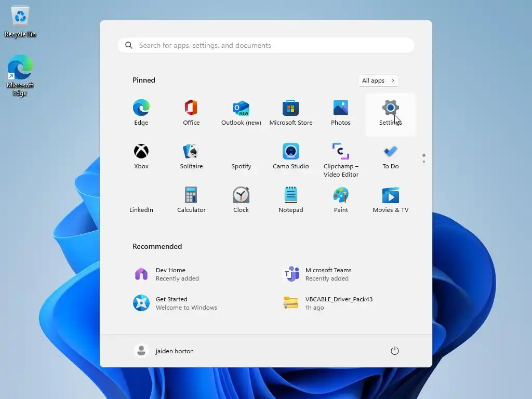Open All apps list
Image resolution: width=532 pixels, height=399 pixels.
(378, 81)
